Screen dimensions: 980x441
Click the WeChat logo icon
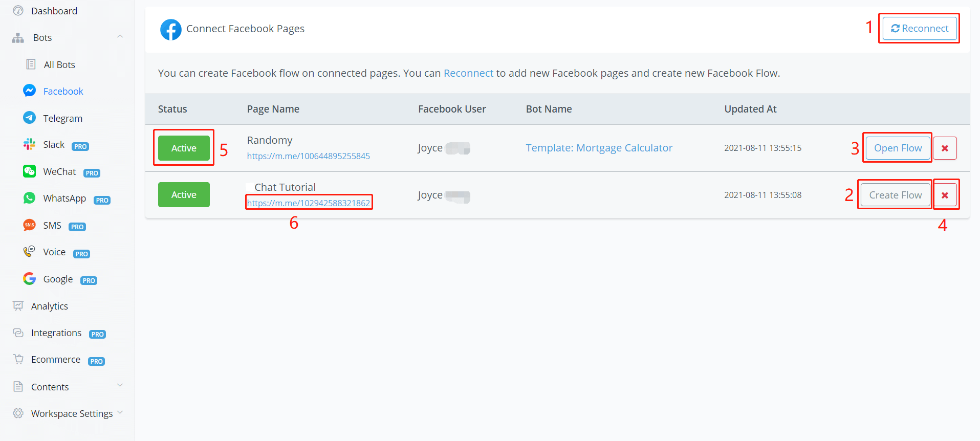pyautogui.click(x=30, y=171)
